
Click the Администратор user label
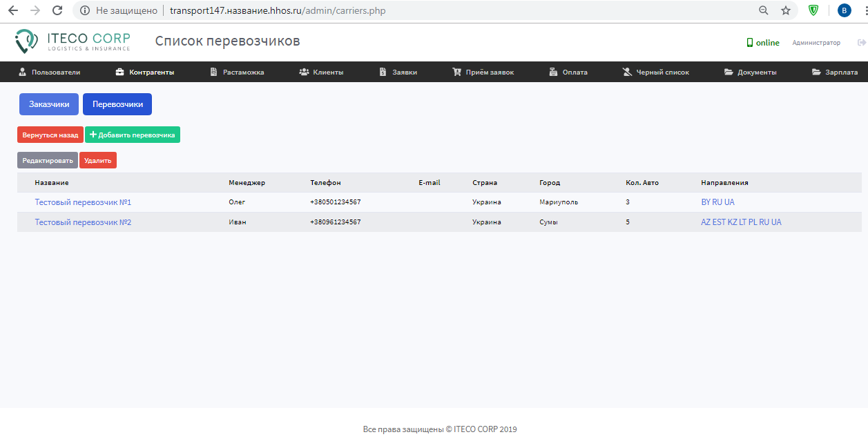click(816, 43)
